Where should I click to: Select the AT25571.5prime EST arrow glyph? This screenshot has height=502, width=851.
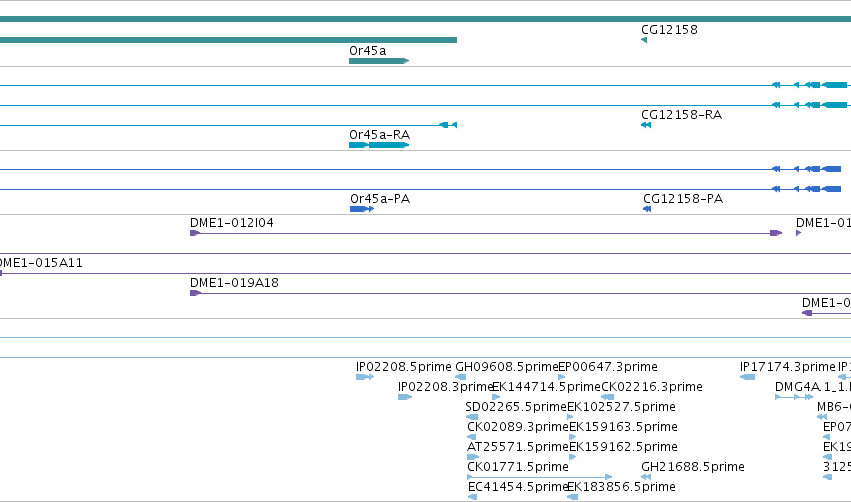(x=473, y=457)
